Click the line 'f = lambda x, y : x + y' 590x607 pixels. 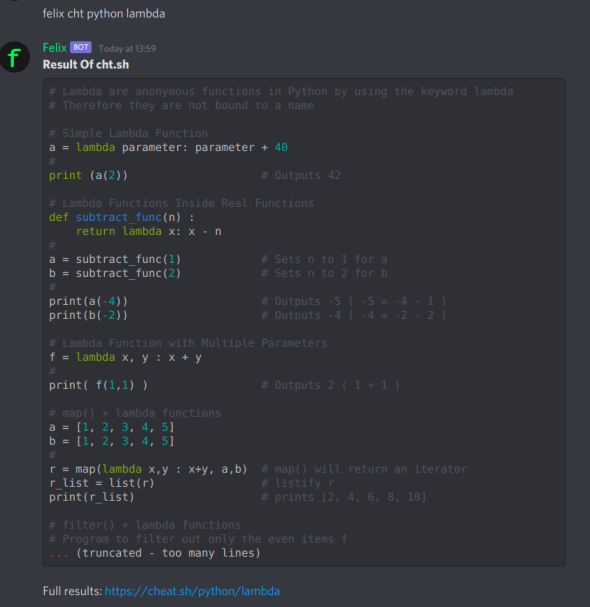click(125, 357)
